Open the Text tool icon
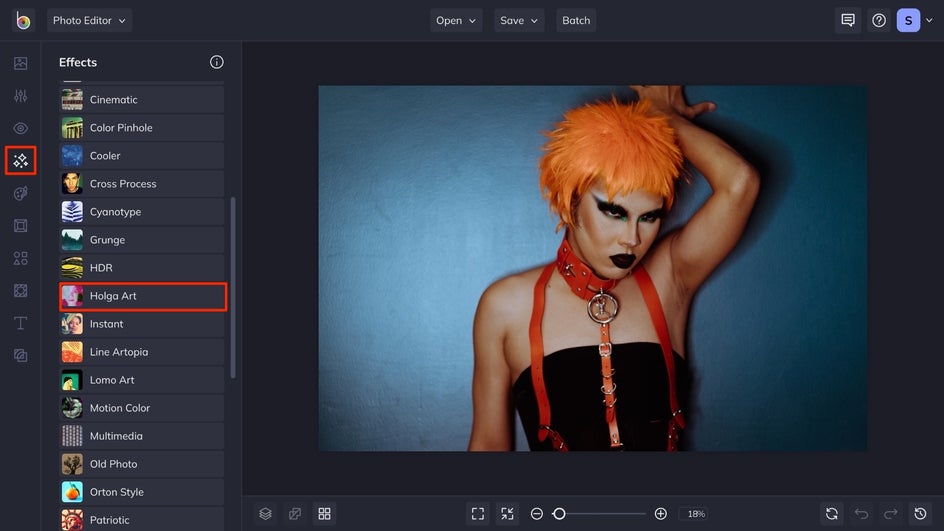 point(20,323)
